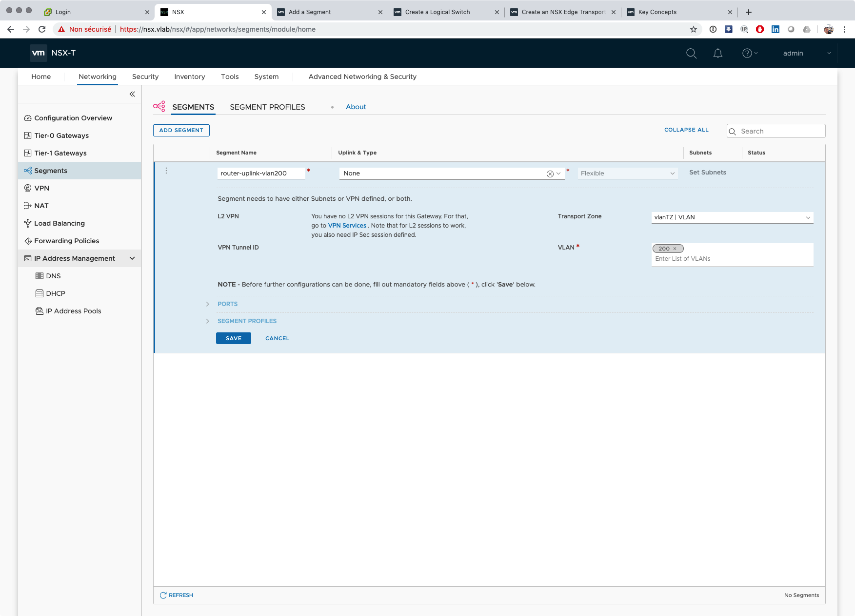Open the SEGMENT PROFILES tab

click(267, 107)
